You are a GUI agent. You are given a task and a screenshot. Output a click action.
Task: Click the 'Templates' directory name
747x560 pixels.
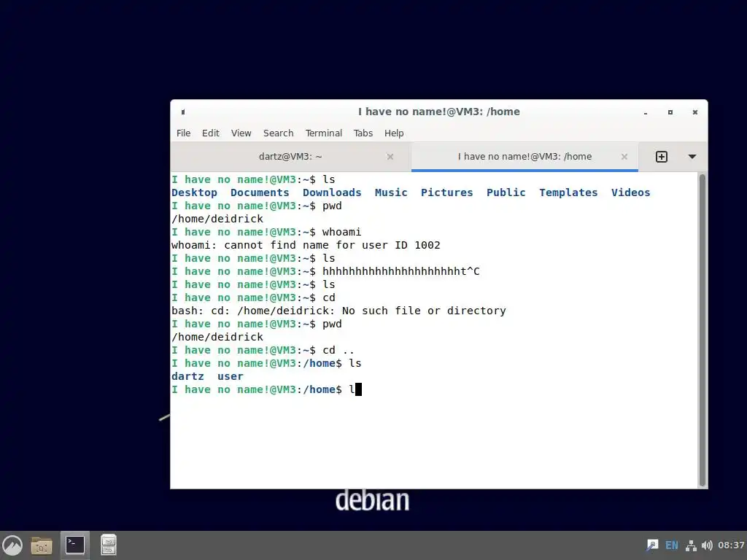point(568,192)
